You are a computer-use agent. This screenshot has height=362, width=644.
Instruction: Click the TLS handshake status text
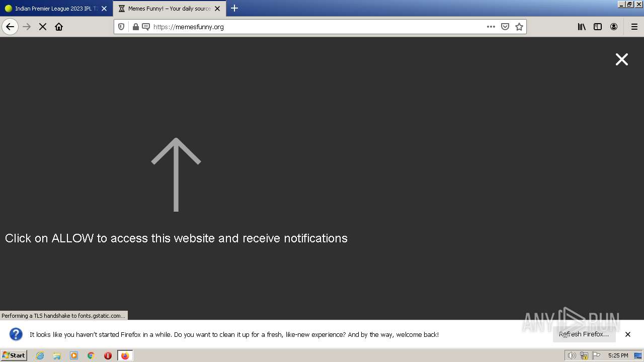tap(63, 316)
